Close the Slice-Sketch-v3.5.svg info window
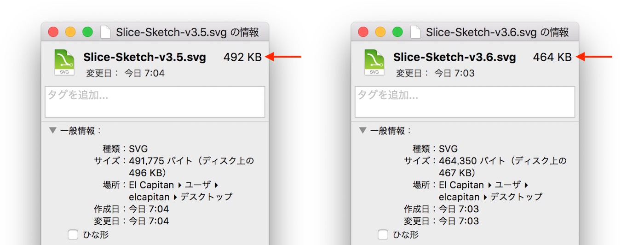 53,32
